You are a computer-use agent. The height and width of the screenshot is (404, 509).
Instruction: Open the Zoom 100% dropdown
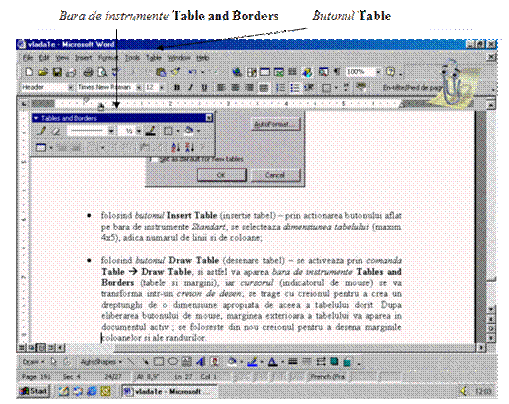point(378,72)
